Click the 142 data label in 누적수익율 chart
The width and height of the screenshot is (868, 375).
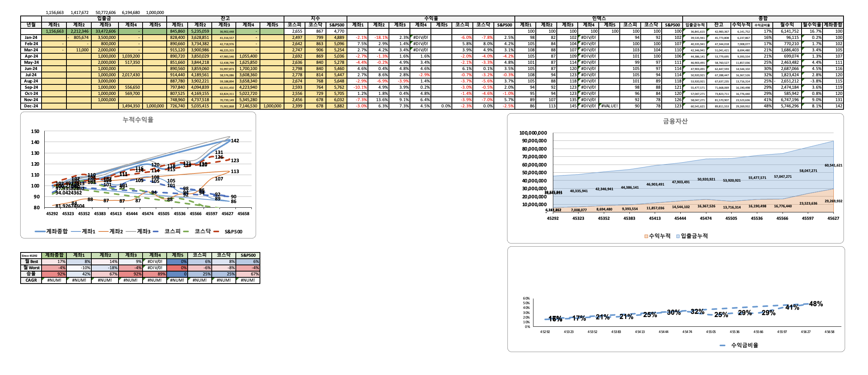235,141
